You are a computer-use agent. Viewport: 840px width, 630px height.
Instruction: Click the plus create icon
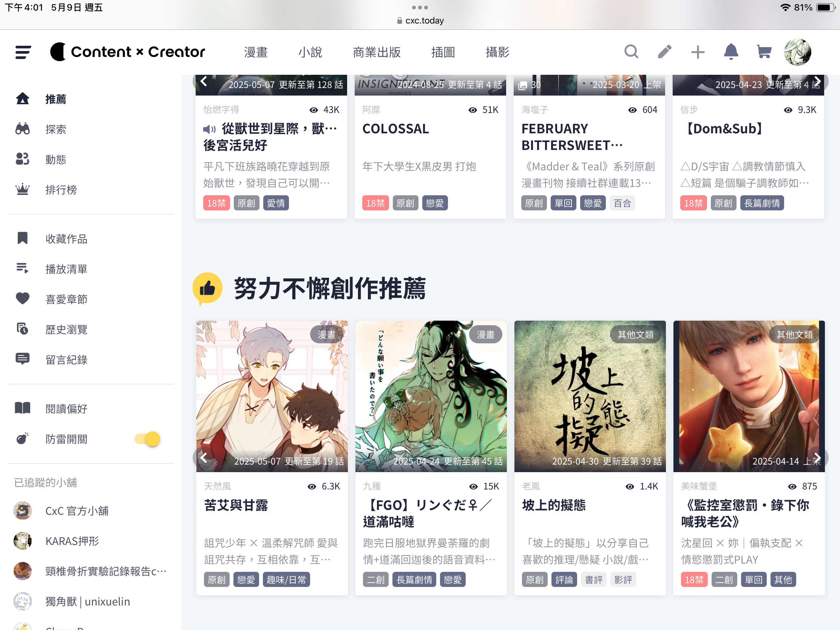[x=698, y=52]
